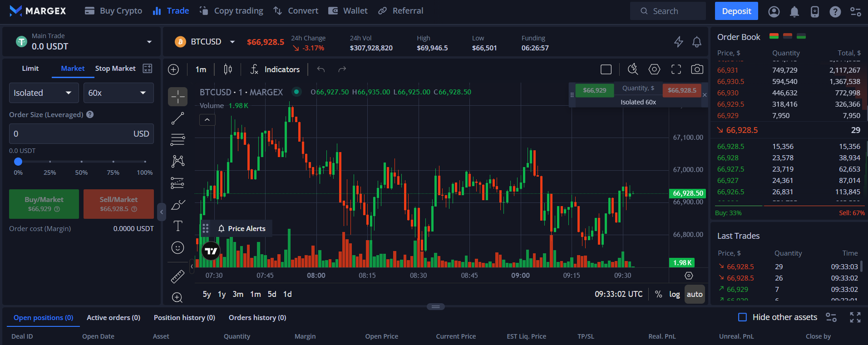868x345 pixels.
Task: Expand the 60x leverage dropdown
Action: tap(118, 93)
